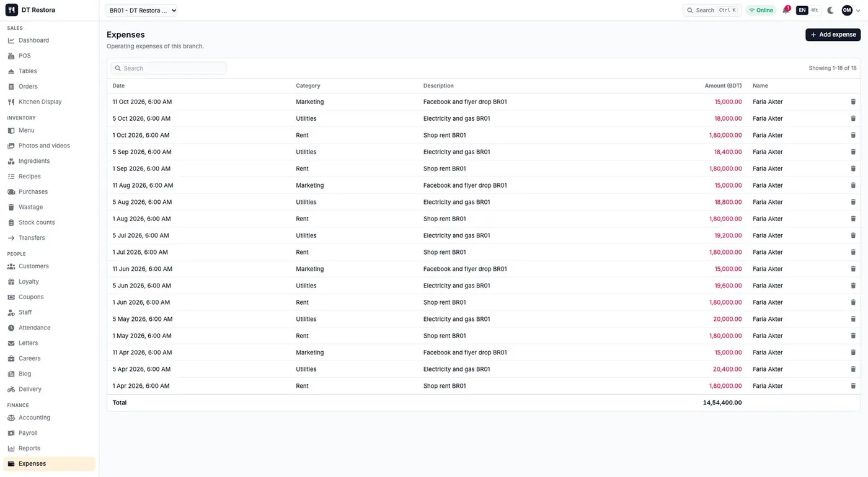Open Reports in sidebar
Viewport: 868px width, 477px height.
click(x=49, y=449)
